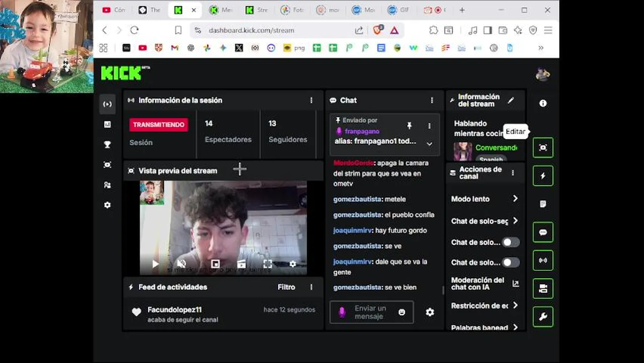Switch to the 'The' browser tab

tap(150, 10)
